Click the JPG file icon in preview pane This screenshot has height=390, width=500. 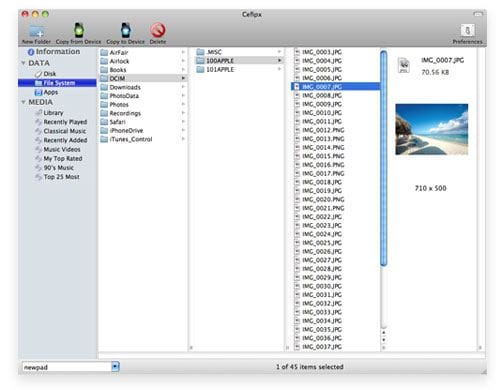point(404,65)
